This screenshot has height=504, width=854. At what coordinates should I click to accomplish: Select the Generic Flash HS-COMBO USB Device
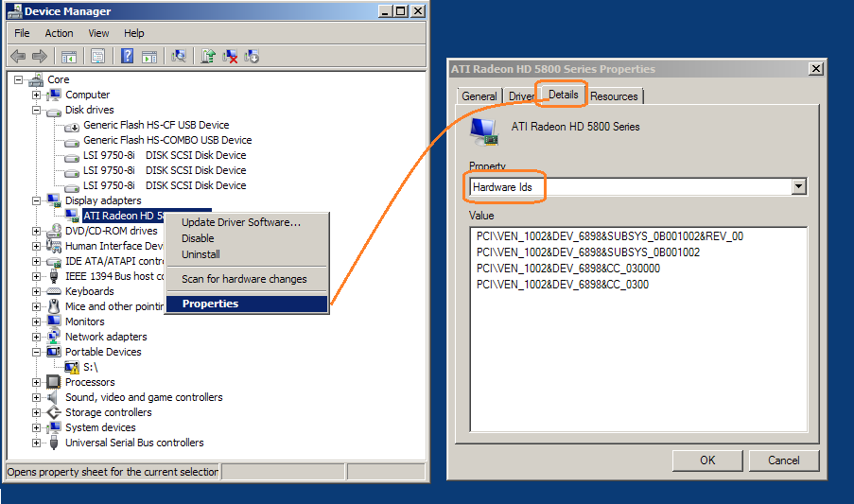pos(167,141)
